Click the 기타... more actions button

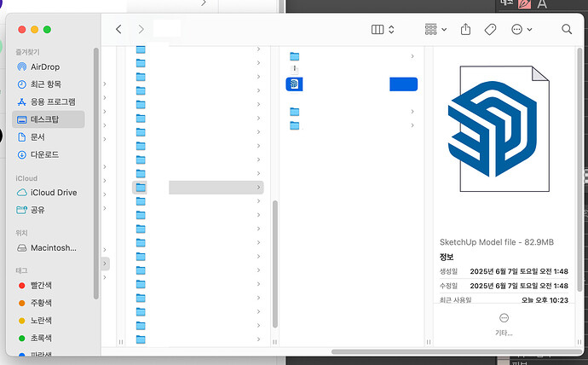click(504, 325)
